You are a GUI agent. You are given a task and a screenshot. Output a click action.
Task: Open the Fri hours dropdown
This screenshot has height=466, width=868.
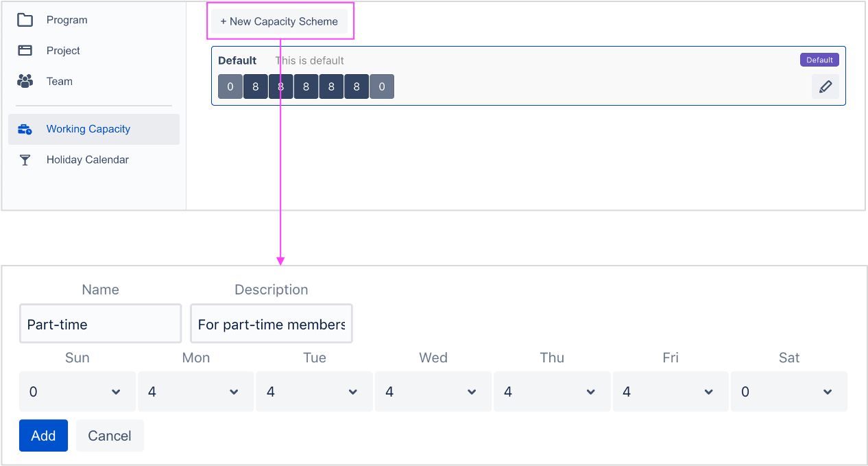pyautogui.click(x=670, y=392)
